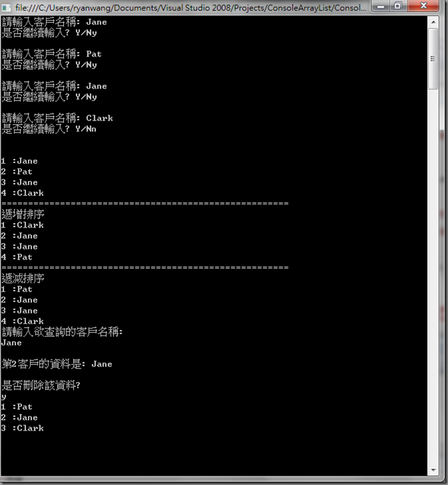The width and height of the screenshot is (448, 485).
Task: Close the console window
Action: 423,6
